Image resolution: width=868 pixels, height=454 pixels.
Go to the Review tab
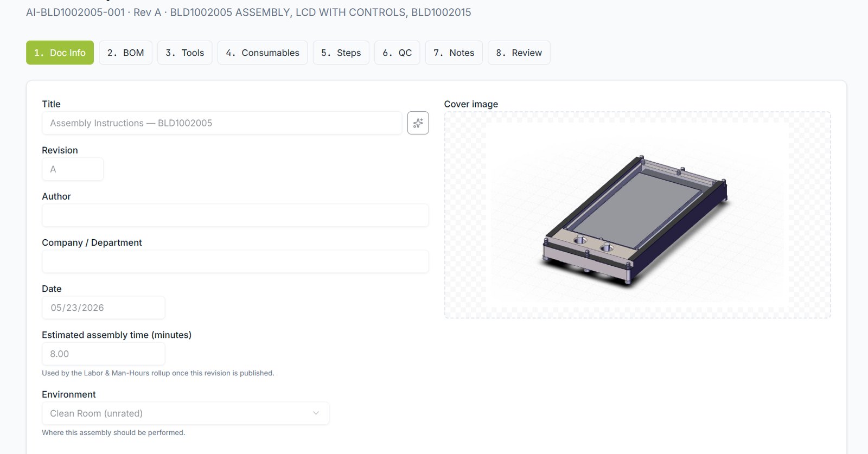(x=519, y=53)
